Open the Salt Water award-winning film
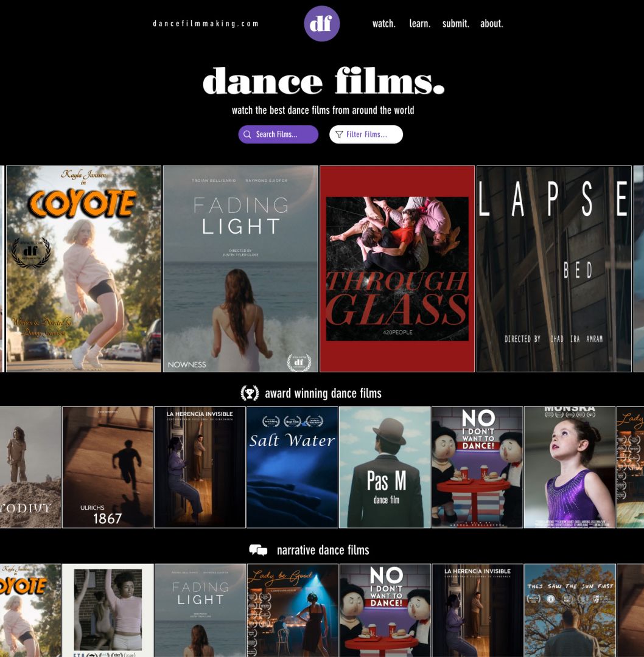Screen dimensions: 644x657 pyautogui.click(x=292, y=467)
